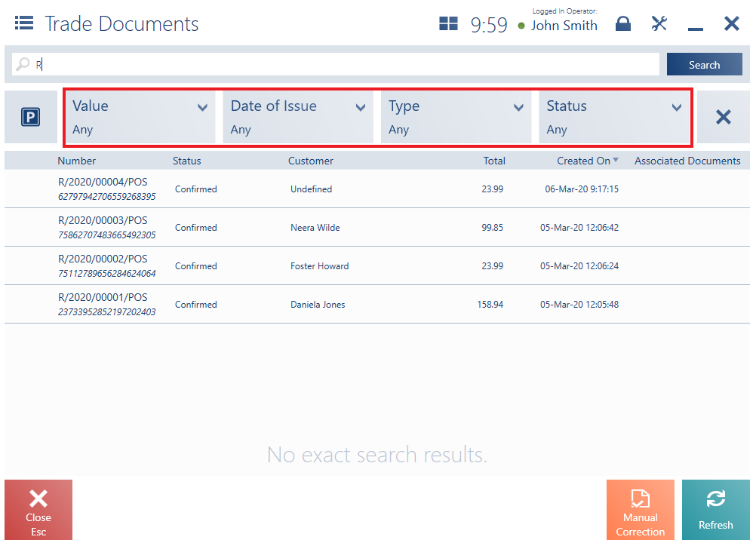Click customer Neera Wilde
The width and height of the screenshot is (756, 546).
coord(315,228)
